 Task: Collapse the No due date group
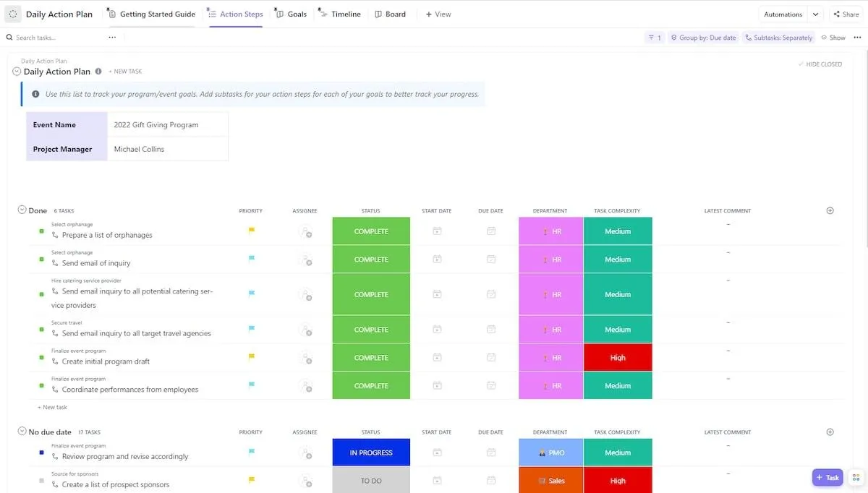coord(22,431)
